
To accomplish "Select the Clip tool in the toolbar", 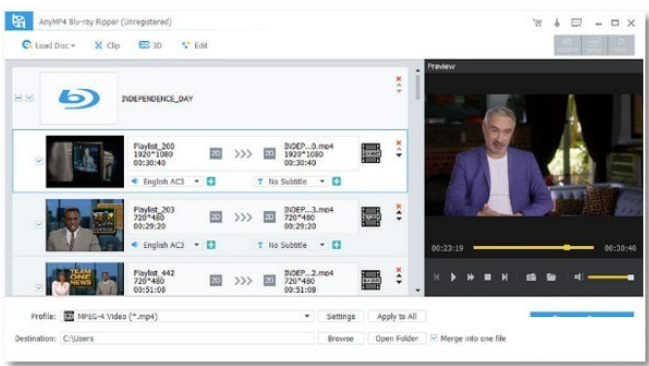I will [x=107, y=46].
